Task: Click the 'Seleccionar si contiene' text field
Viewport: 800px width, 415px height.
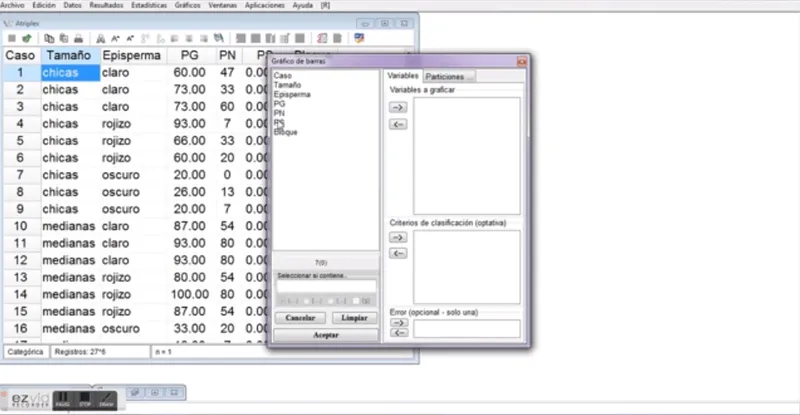Action: 327,286
